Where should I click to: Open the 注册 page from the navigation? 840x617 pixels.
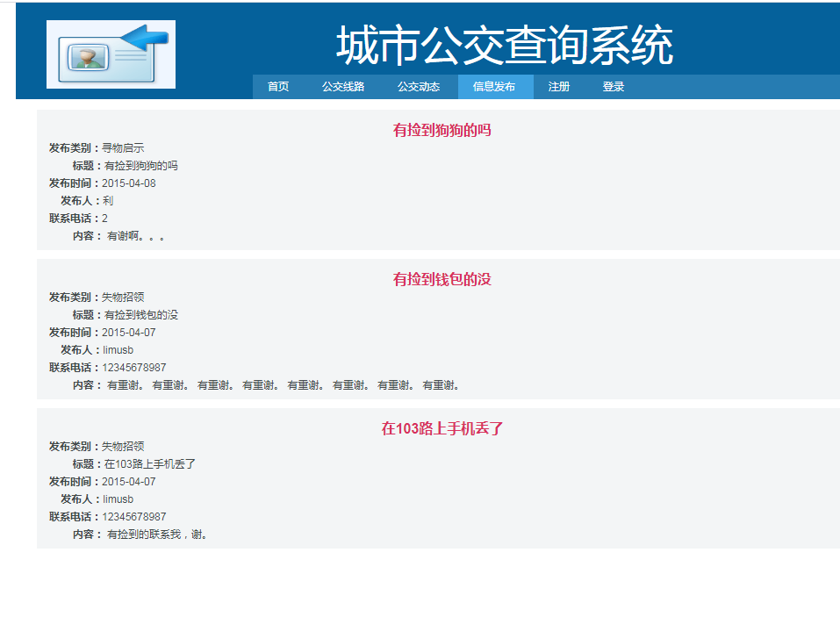[559, 87]
